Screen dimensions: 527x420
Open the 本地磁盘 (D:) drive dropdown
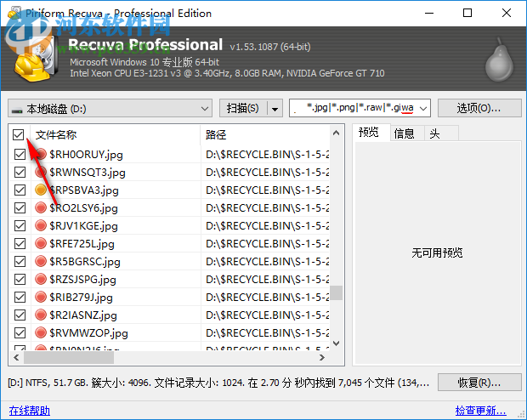click(x=110, y=108)
